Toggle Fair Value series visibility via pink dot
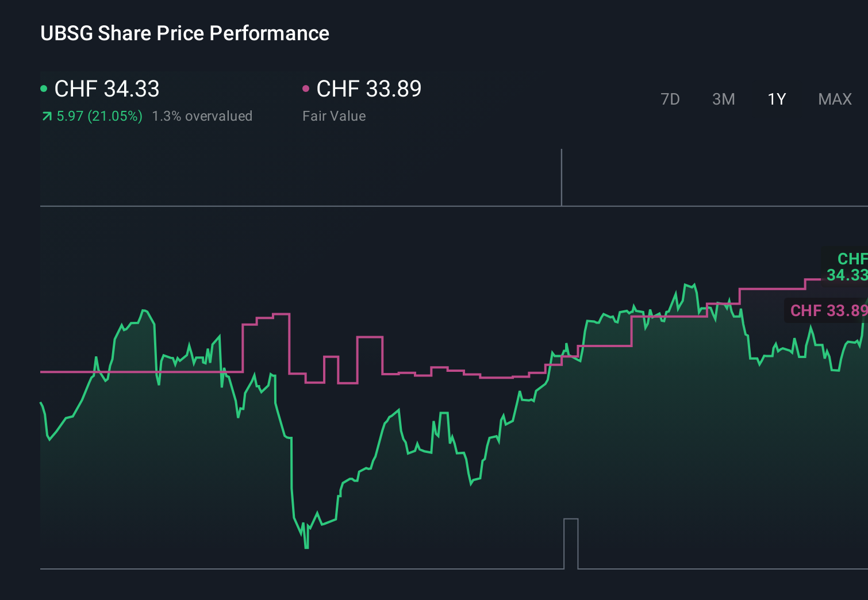This screenshot has width=868, height=600. (306, 88)
